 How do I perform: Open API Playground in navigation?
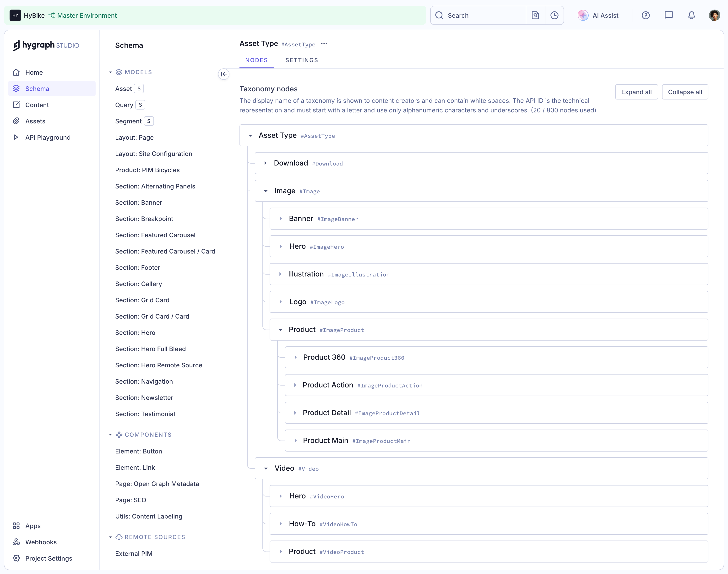pyautogui.click(x=48, y=138)
